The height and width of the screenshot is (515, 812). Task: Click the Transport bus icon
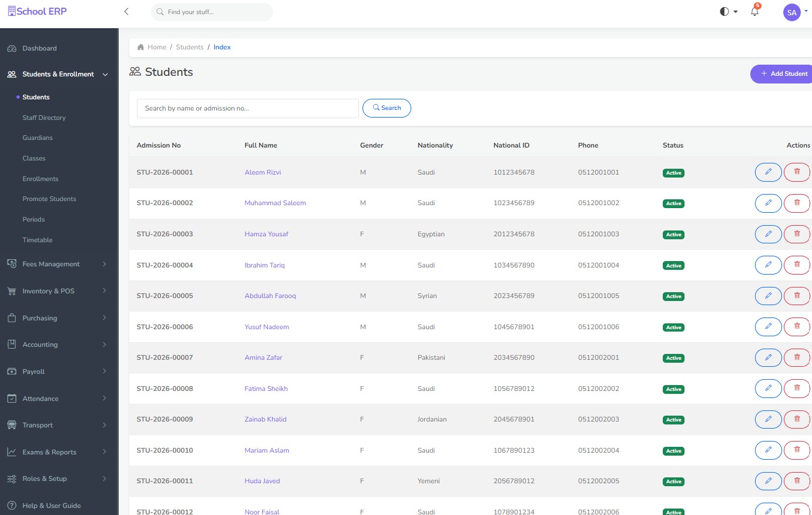coord(12,425)
